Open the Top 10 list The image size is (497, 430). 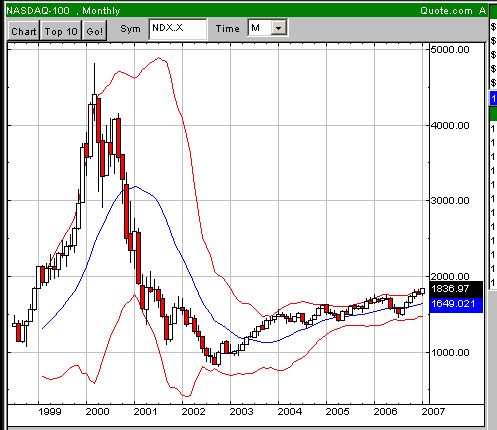coord(61,31)
